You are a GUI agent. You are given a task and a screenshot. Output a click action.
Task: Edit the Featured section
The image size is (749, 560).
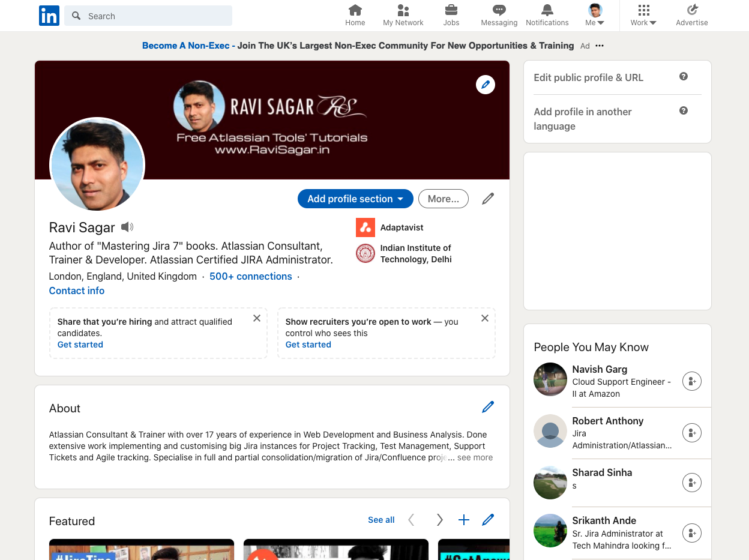point(488,520)
